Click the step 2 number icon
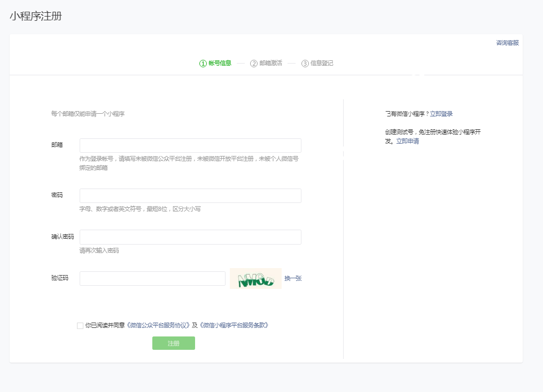The height and width of the screenshot is (392, 543). pos(254,64)
